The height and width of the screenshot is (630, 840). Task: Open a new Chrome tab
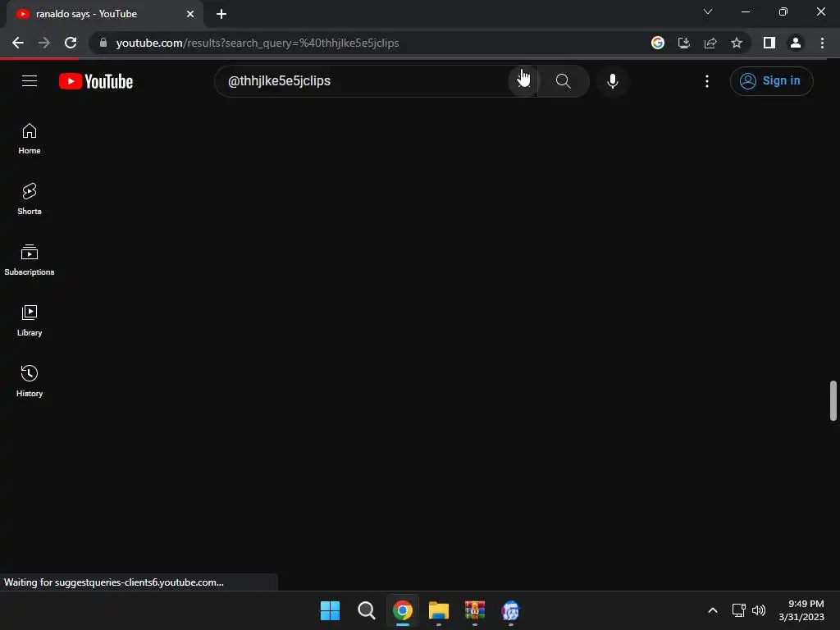221,14
